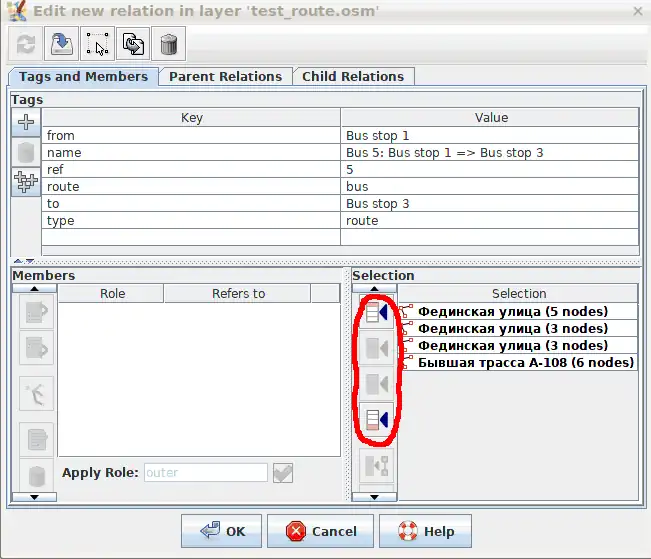Select the Фединская улица (5 nodes) entry

pyautogui.click(x=512, y=311)
